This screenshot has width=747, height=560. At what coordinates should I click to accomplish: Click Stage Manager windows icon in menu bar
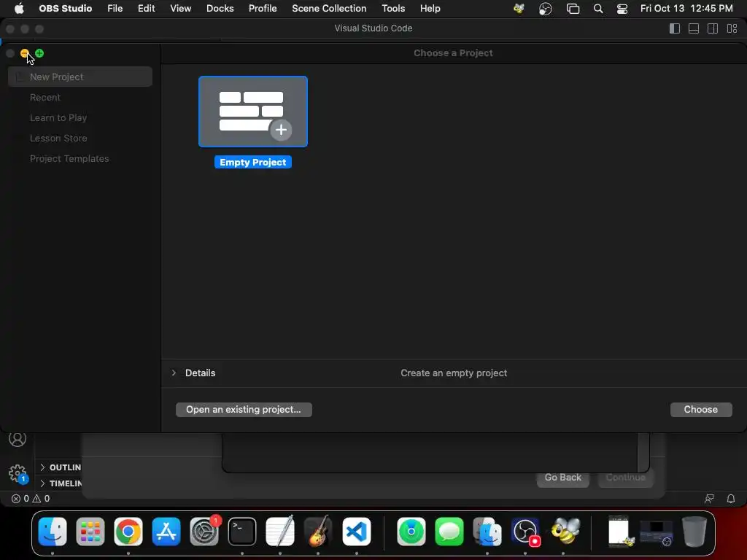click(573, 9)
